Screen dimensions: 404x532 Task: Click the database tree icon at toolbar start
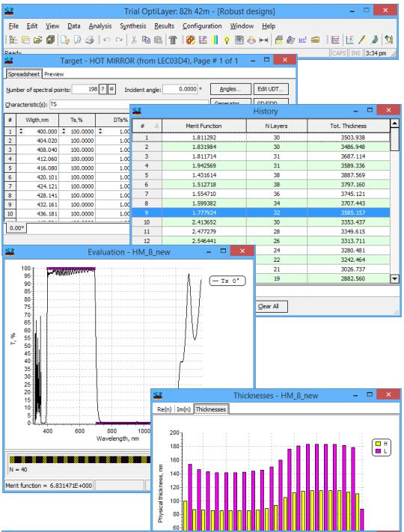tap(13, 40)
